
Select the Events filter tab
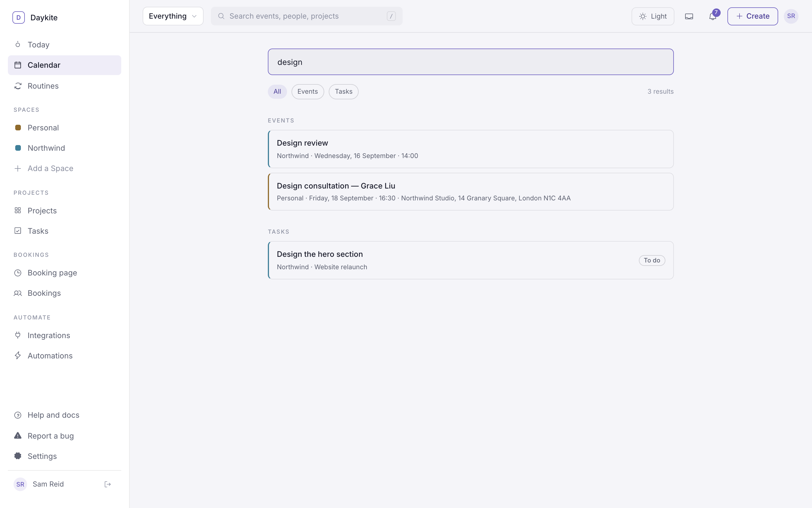(x=307, y=91)
